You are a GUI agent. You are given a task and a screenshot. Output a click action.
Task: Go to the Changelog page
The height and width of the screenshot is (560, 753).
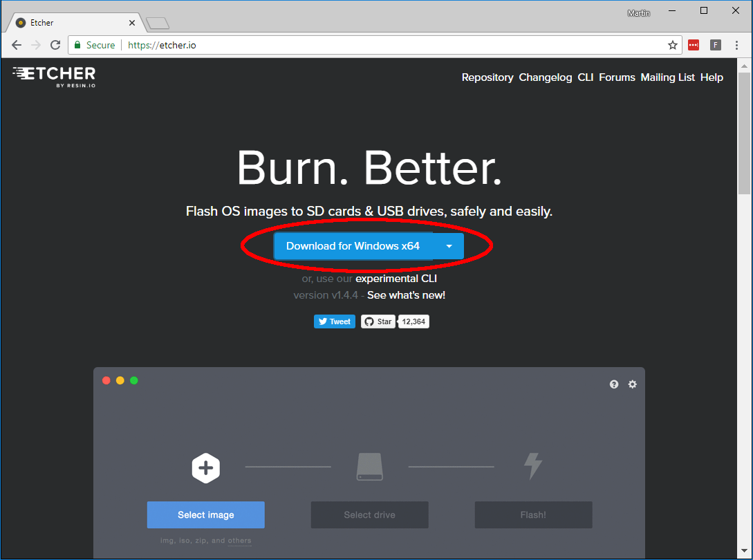[x=546, y=77]
